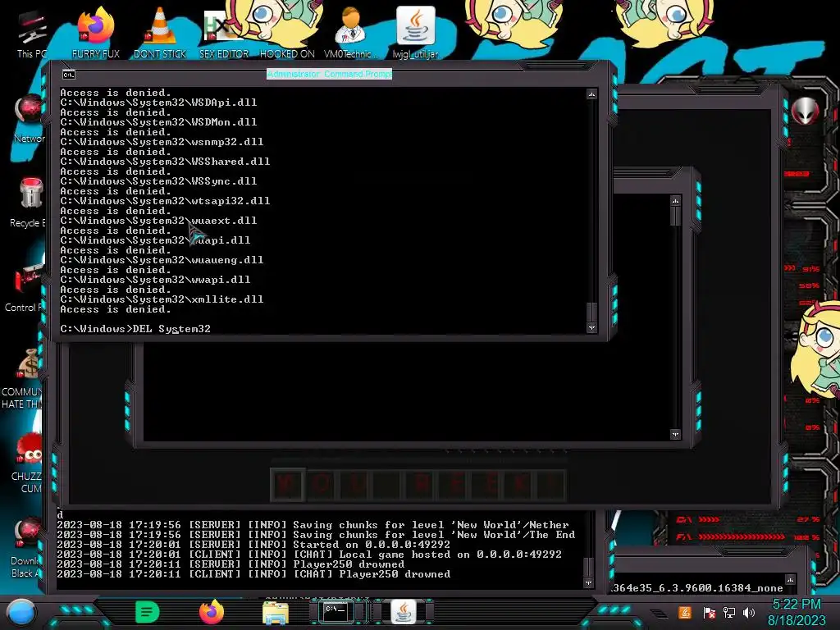840x630 pixels.
Task: Open Action Center flag tray icon
Action: pyautogui.click(x=709, y=612)
